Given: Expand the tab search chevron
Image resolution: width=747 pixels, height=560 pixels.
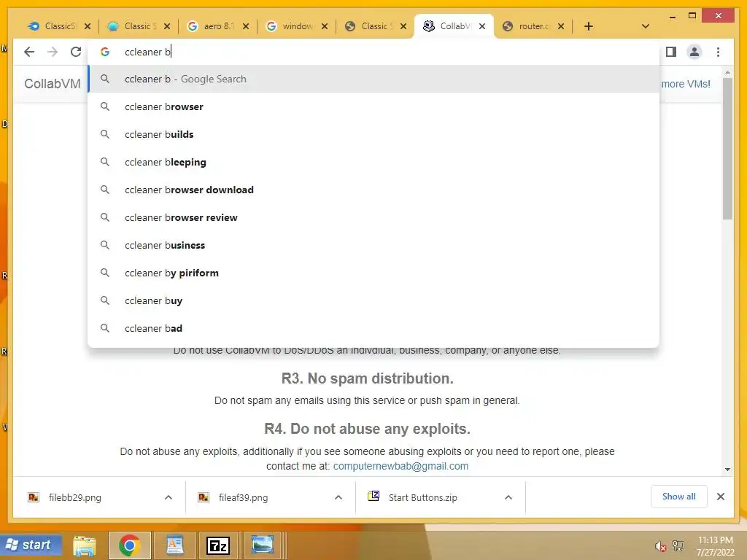Looking at the screenshot, I should (x=646, y=26).
